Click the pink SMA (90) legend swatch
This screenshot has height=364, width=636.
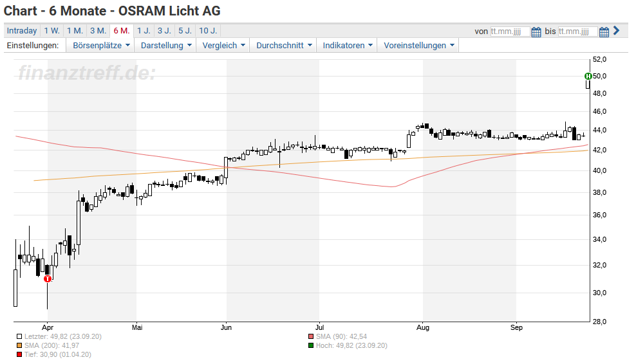311,336
